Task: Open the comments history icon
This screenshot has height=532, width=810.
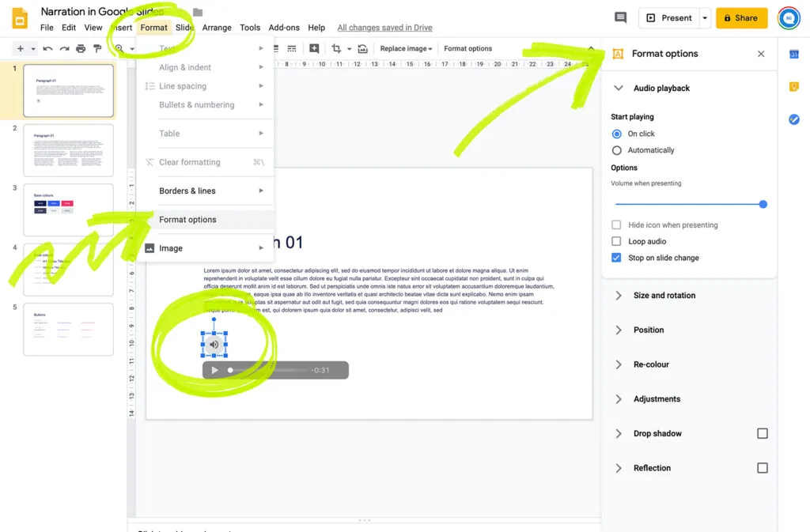Action: (620, 17)
